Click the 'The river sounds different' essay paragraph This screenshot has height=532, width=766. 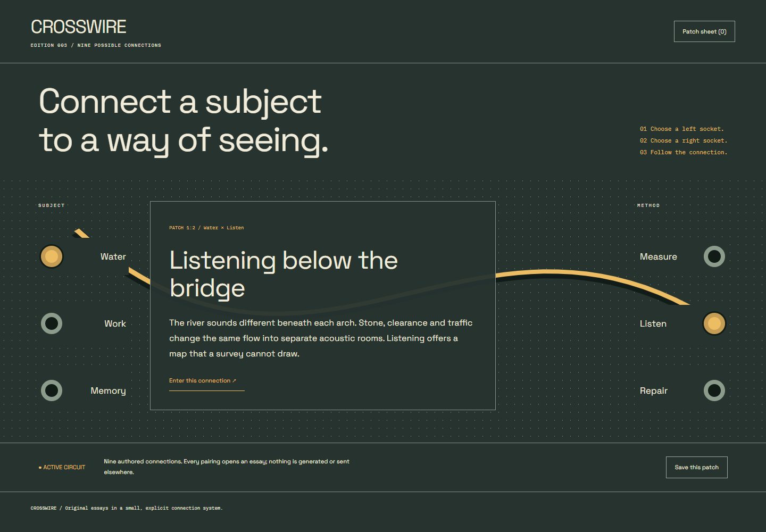[321, 338]
